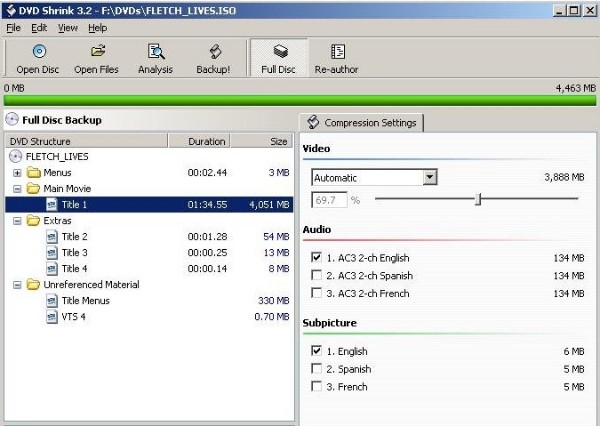
Task: Close the DVD Shrink window
Action: click(590, 10)
